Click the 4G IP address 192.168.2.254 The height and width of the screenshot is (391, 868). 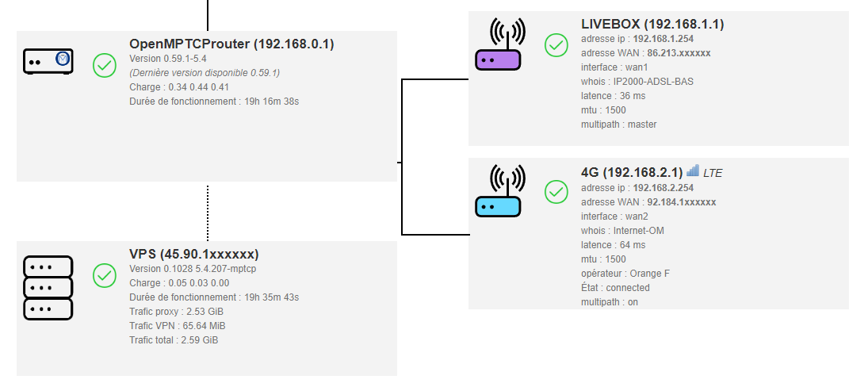pos(664,188)
